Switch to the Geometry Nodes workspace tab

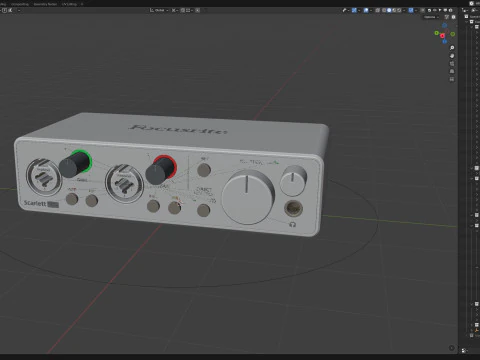coord(45,4)
